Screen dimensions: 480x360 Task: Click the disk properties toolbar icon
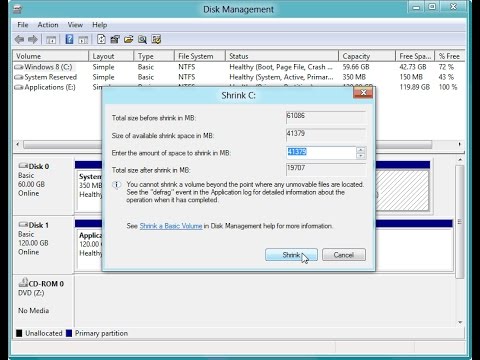click(x=115, y=39)
